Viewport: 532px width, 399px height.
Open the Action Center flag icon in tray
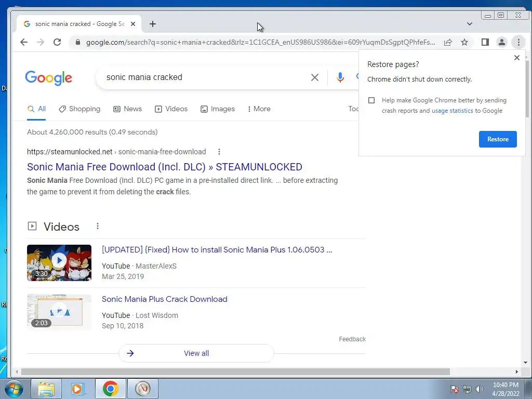tap(454, 389)
